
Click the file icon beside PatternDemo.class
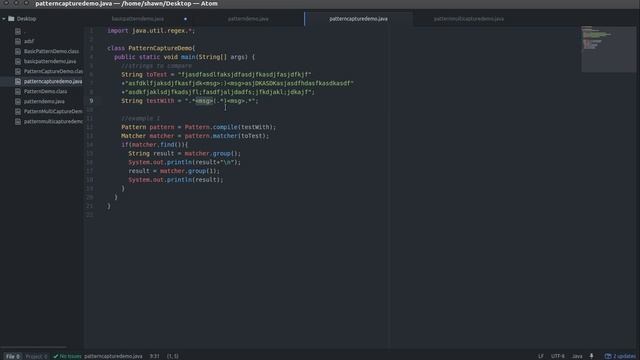click(x=18, y=91)
